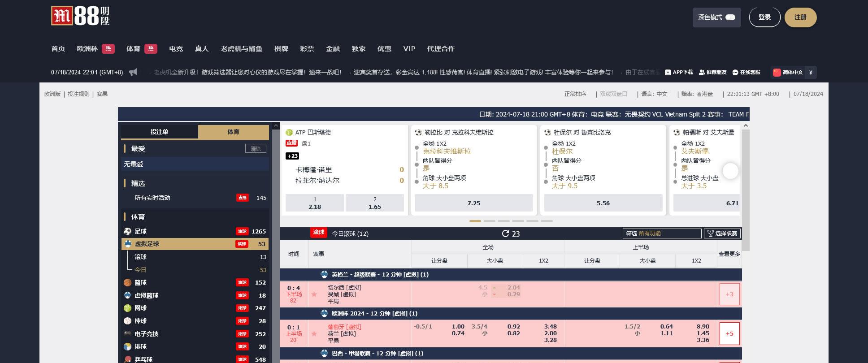868x363 pixels.
Task: Click the M88 logo
Action: (x=81, y=16)
